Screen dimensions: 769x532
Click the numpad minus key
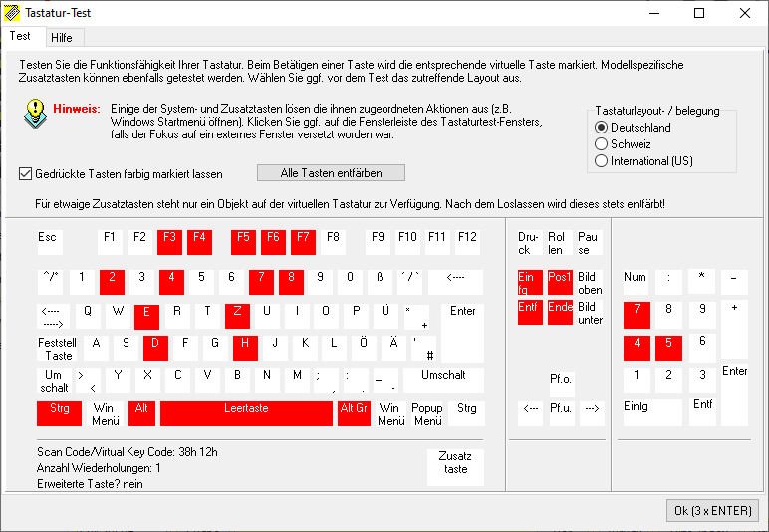[735, 282]
